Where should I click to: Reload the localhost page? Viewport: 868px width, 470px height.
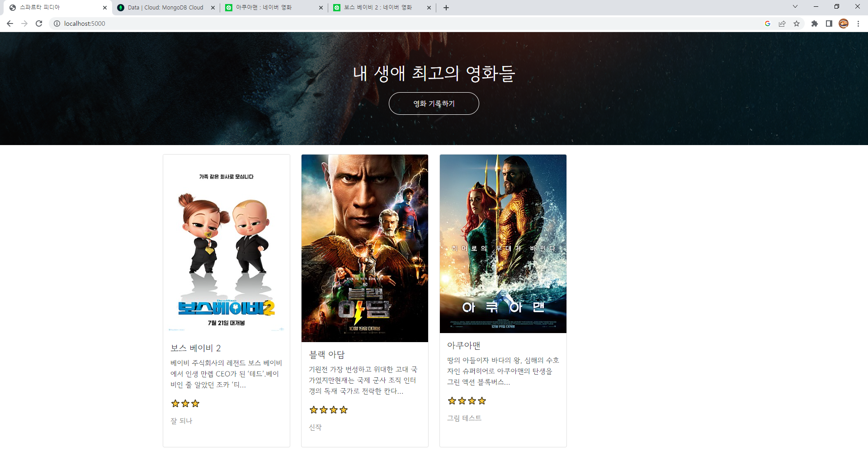[x=39, y=23]
